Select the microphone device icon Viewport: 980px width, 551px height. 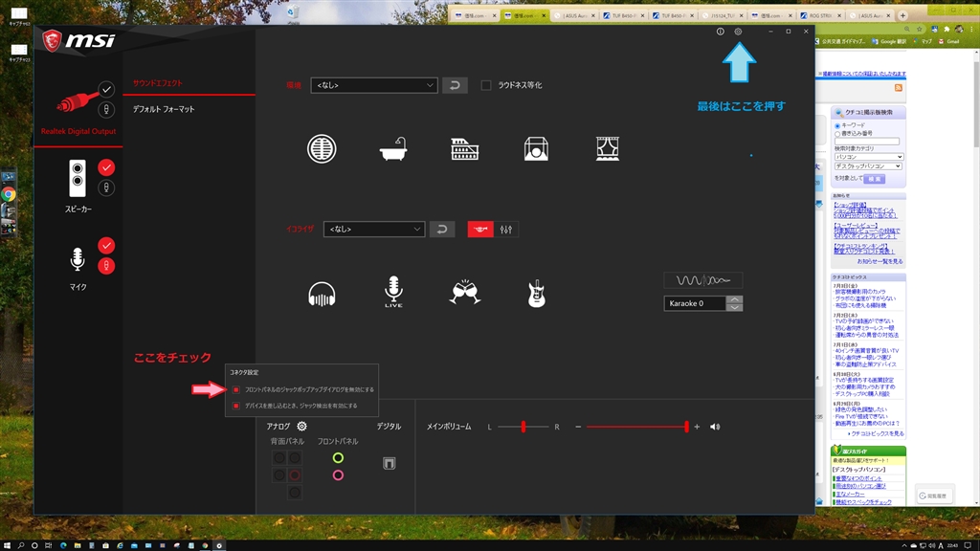78,258
